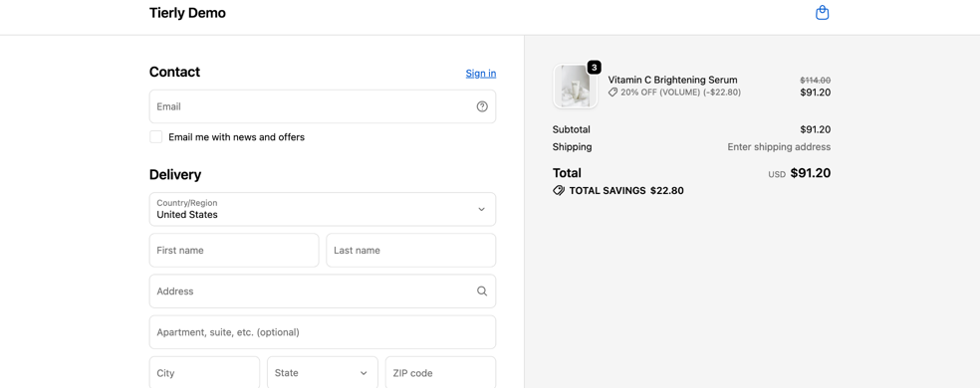Viewport: 980px width, 388px height.
Task: Click the TOTAL SAVINGS $22.80 text
Action: [626, 191]
